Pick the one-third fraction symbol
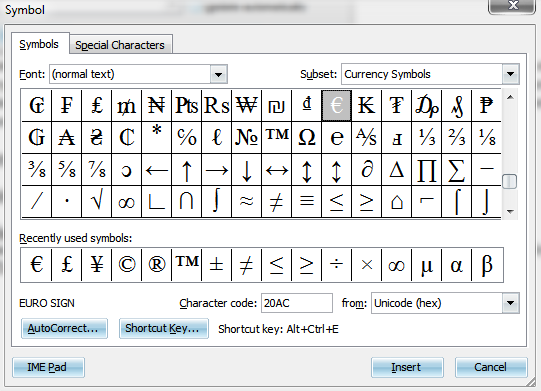541x391 pixels. click(x=426, y=137)
